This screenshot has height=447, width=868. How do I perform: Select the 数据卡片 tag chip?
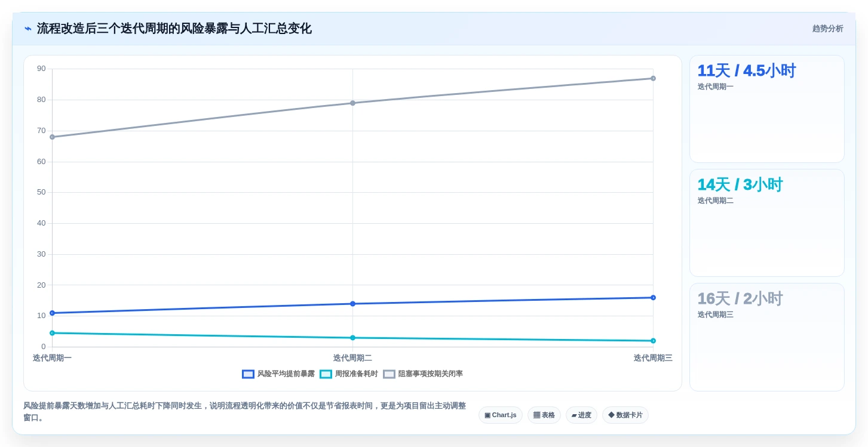(x=625, y=415)
